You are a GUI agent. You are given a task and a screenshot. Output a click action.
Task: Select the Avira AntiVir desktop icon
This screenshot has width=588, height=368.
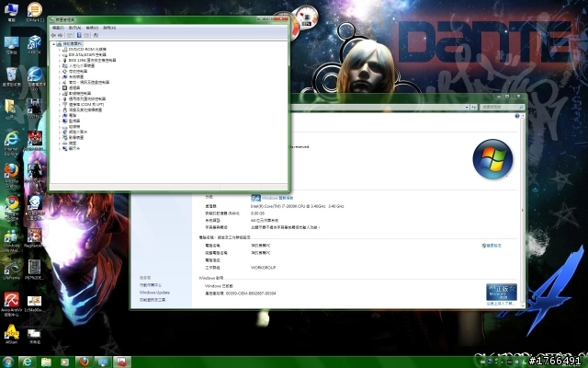[11, 304]
